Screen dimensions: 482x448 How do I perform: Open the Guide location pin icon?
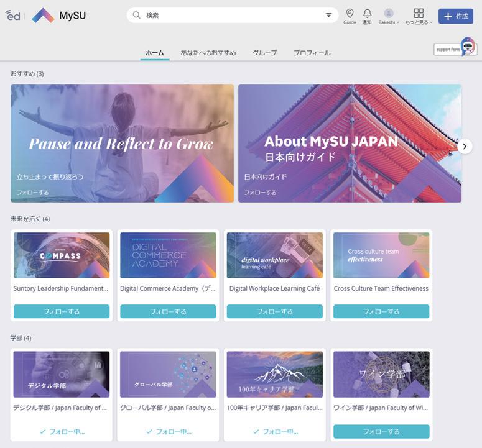(x=350, y=13)
